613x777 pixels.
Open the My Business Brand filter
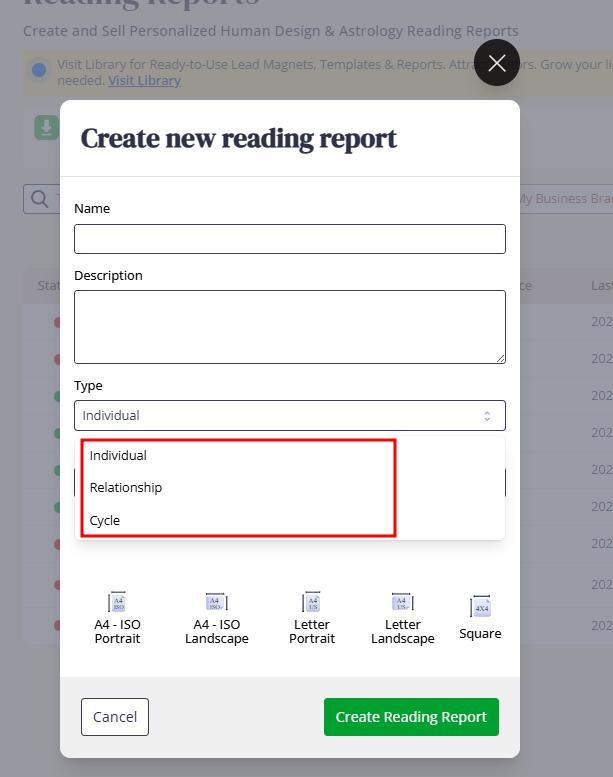(565, 198)
